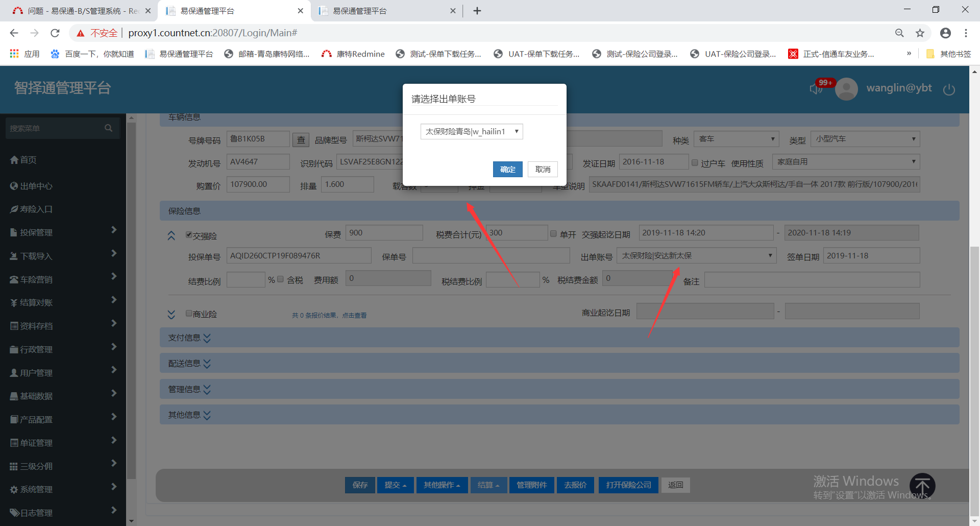Open the 康特Redmine bookmark
980x526 pixels.
(x=353, y=54)
